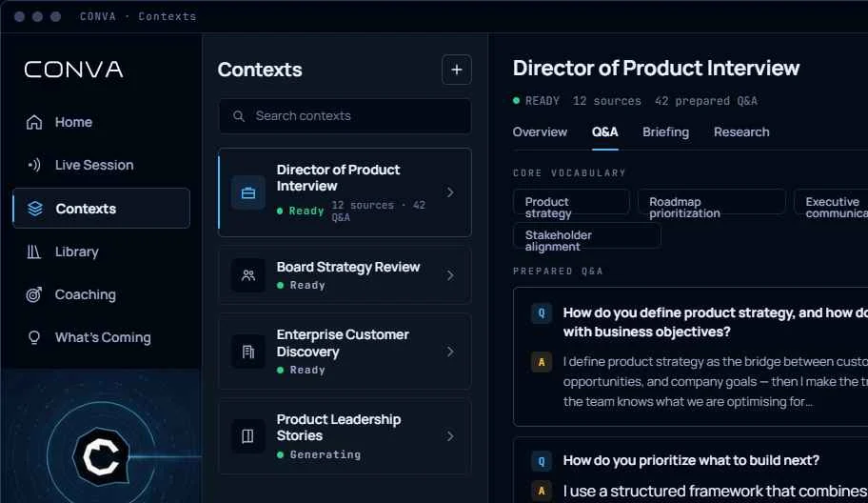Viewport: 868px width, 503px height.
Task: Open the Research tab
Action: (x=741, y=132)
